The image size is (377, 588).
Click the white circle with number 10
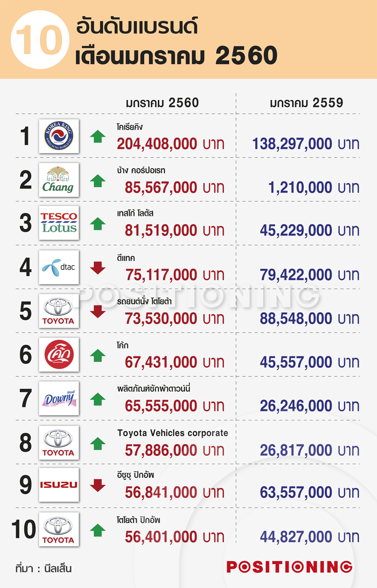click(x=40, y=40)
